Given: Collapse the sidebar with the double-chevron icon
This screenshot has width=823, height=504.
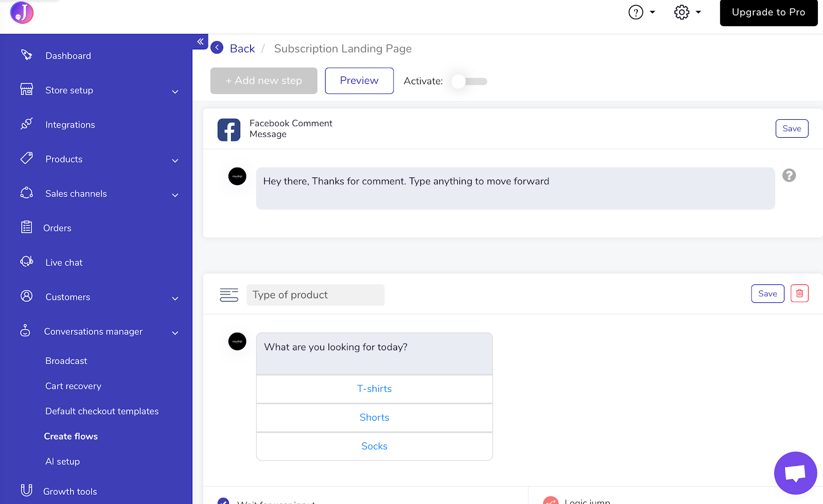Looking at the screenshot, I should (x=200, y=42).
